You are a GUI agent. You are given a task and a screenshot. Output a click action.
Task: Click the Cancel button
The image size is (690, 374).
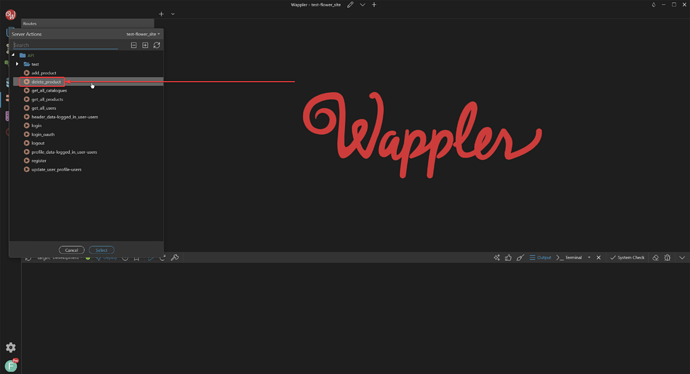(x=71, y=250)
